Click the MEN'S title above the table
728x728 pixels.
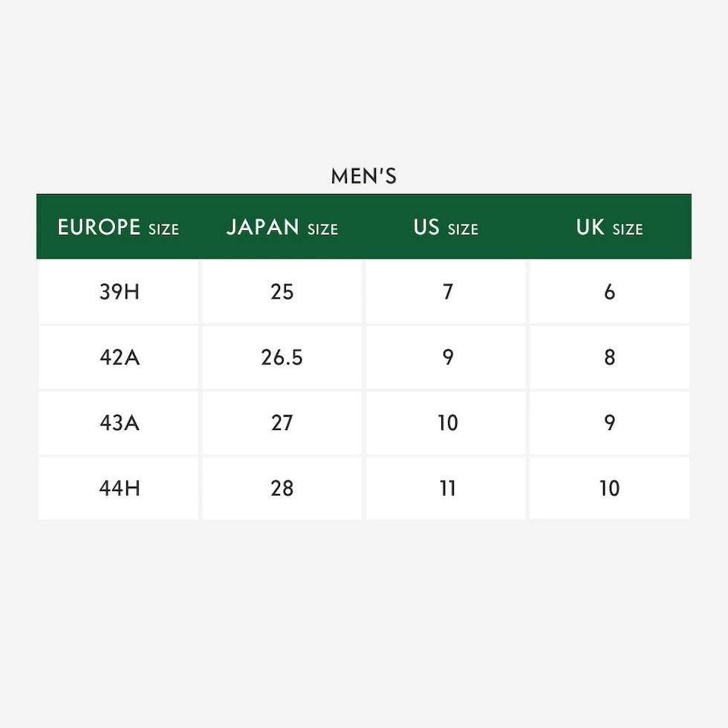pyautogui.click(x=363, y=177)
